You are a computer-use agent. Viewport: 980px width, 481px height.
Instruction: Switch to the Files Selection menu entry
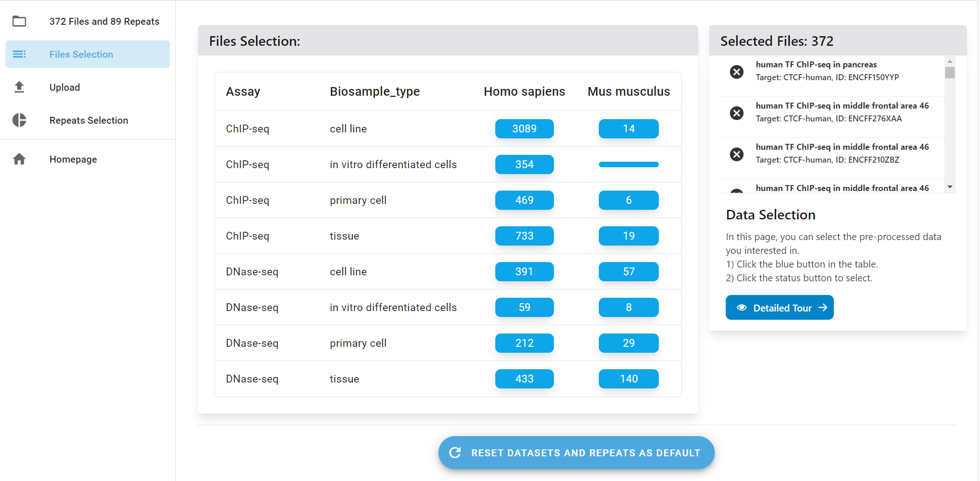pyautogui.click(x=81, y=54)
